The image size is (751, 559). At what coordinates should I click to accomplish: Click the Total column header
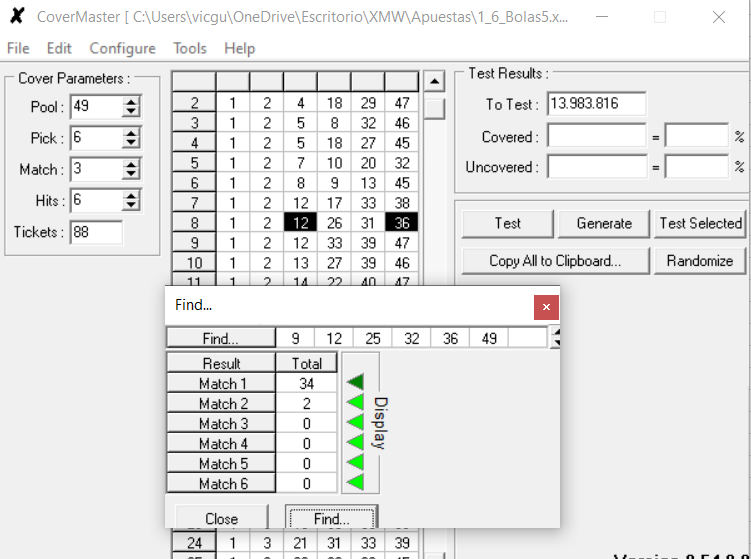[307, 363]
